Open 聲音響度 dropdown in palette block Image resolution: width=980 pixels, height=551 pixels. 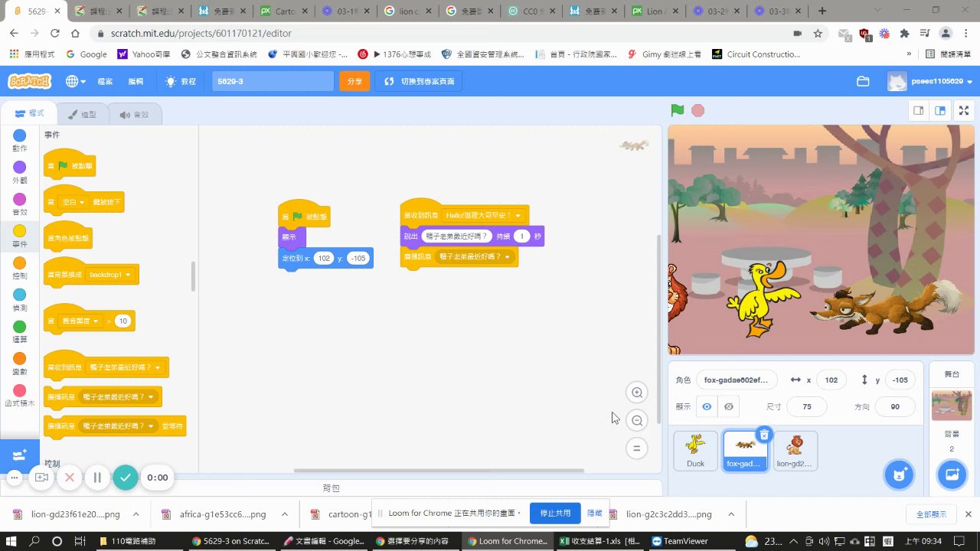81,321
